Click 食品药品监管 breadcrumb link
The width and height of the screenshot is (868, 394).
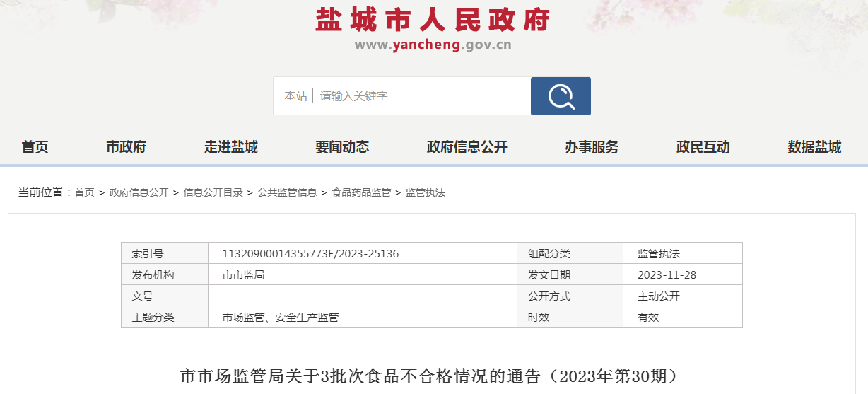[362, 192]
